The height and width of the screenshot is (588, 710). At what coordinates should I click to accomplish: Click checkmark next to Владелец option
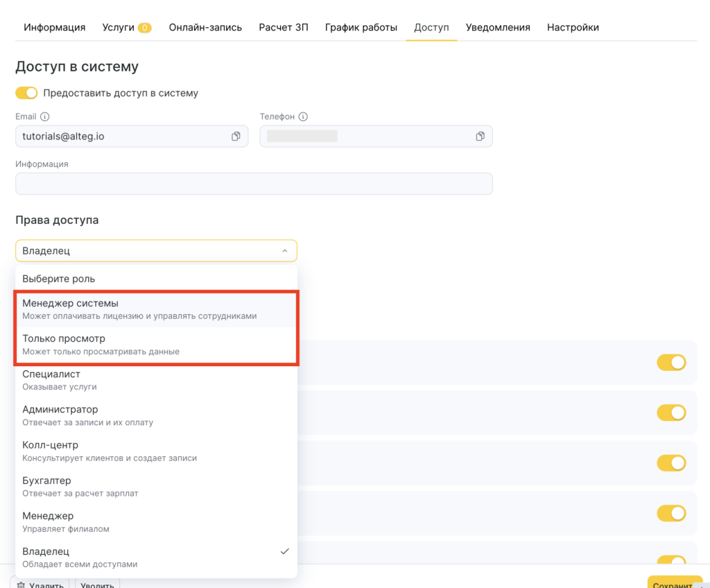[284, 551]
